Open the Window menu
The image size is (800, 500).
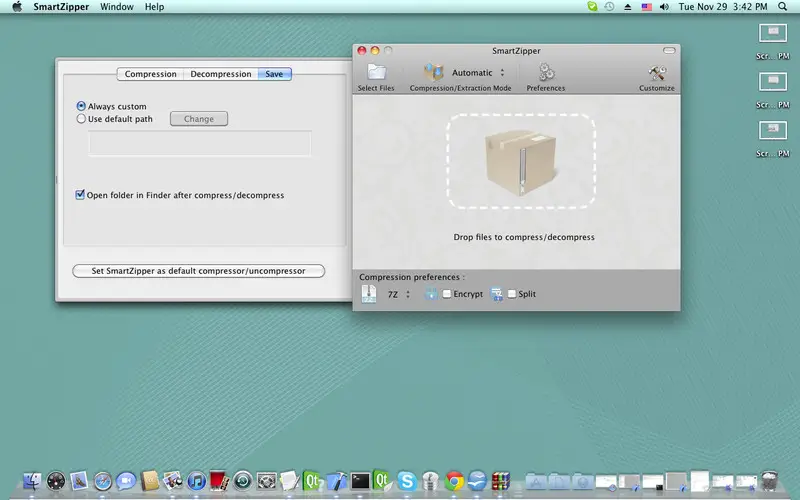coord(117,7)
